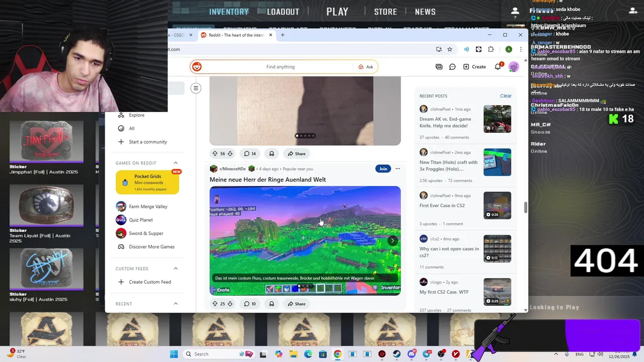Bookmark this page with the star icon
644x362 pixels.
[450, 49]
